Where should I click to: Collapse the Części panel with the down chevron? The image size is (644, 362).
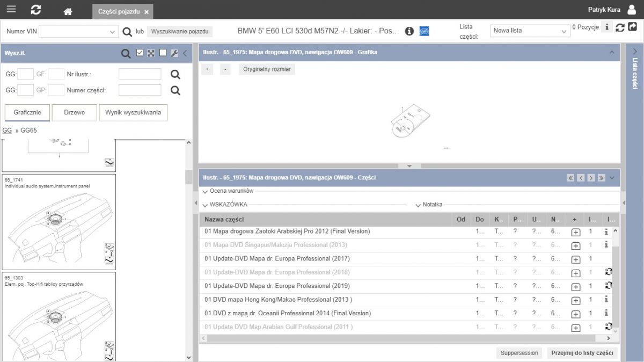click(x=612, y=178)
